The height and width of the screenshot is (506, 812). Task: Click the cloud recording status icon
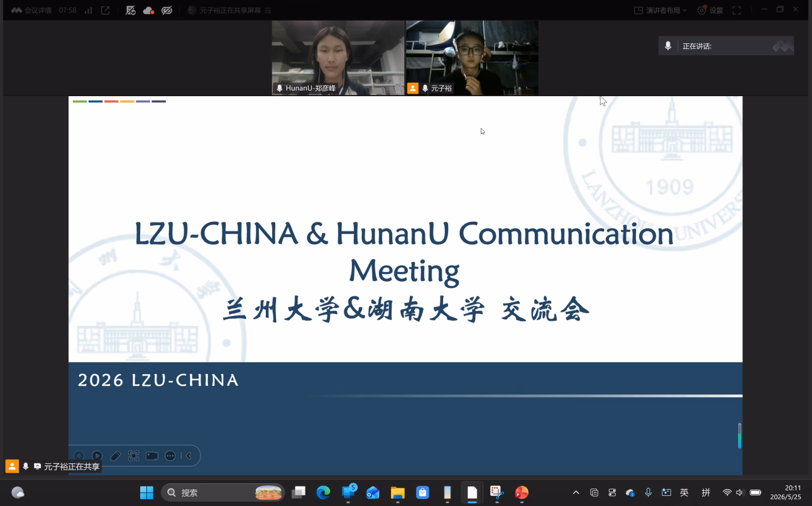point(149,10)
